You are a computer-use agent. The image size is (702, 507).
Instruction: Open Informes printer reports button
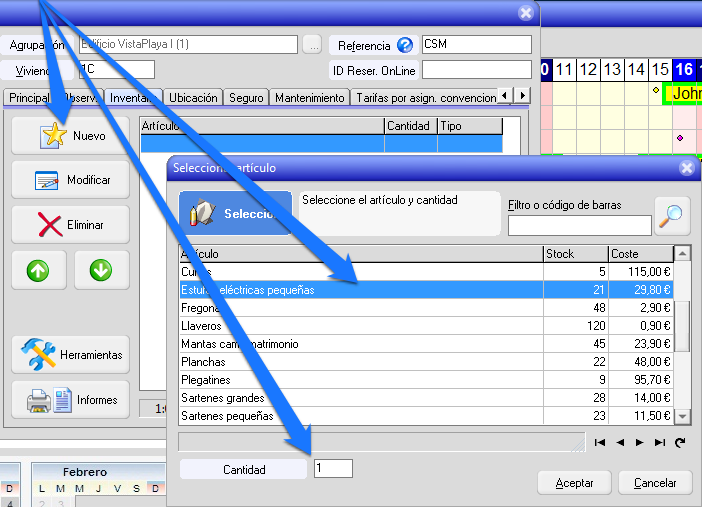pyautogui.click(x=70, y=400)
